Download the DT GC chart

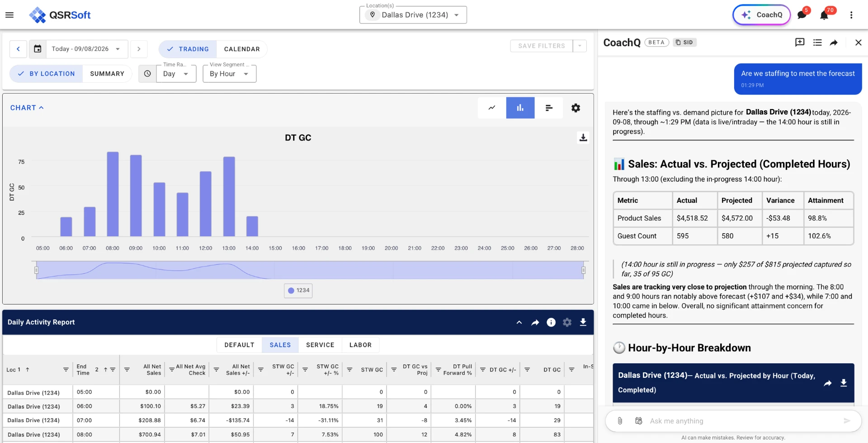[583, 138]
